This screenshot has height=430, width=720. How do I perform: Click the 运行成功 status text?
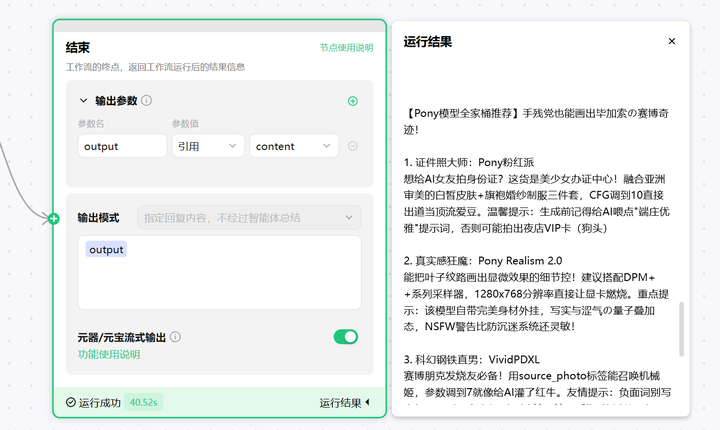[x=100, y=403]
